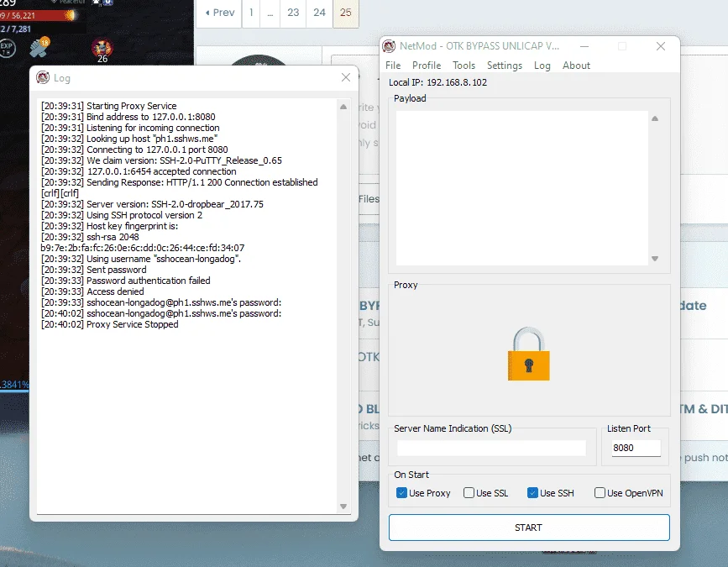The height and width of the screenshot is (567, 728).
Task: Click the Local IP 192.168.8.102 text
Action: 437,82
